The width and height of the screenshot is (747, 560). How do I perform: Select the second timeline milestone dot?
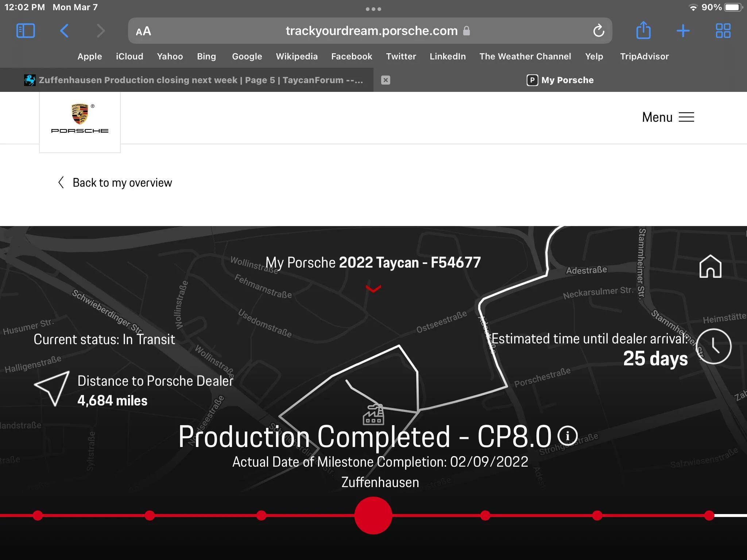tap(150, 516)
